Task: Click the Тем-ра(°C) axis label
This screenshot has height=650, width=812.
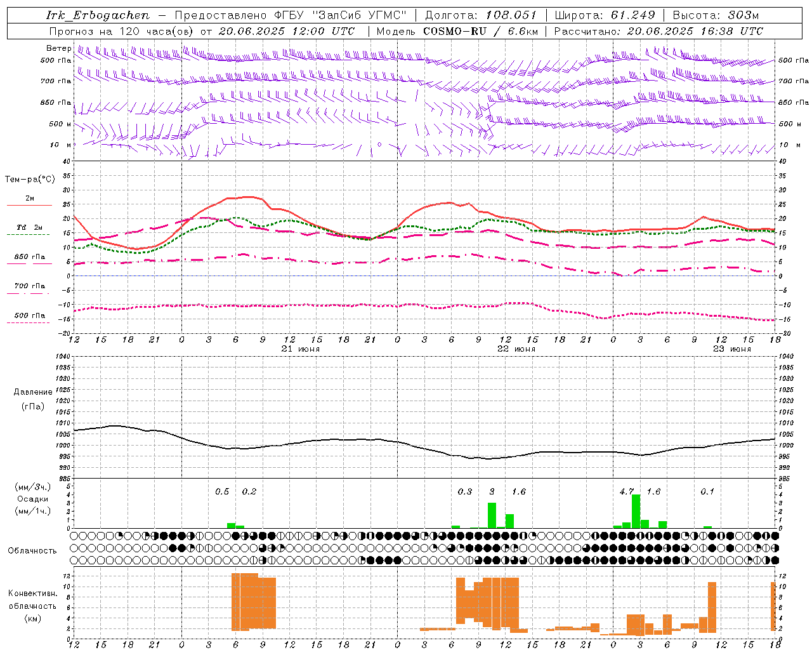Action: pos(30,179)
